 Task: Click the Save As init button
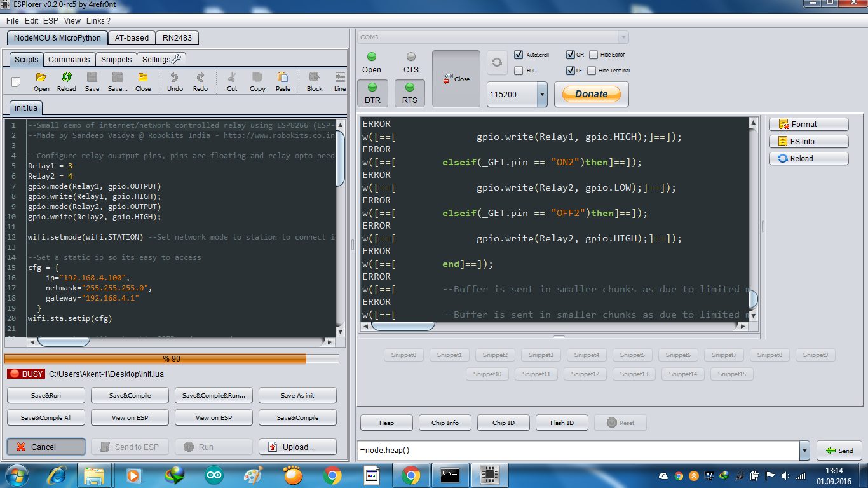[x=297, y=395]
